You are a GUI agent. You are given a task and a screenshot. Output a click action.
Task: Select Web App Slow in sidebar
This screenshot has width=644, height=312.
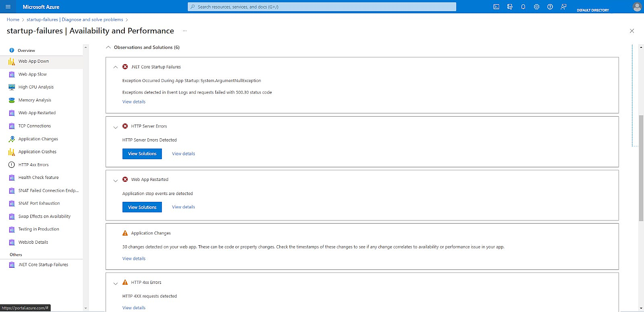pos(32,74)
